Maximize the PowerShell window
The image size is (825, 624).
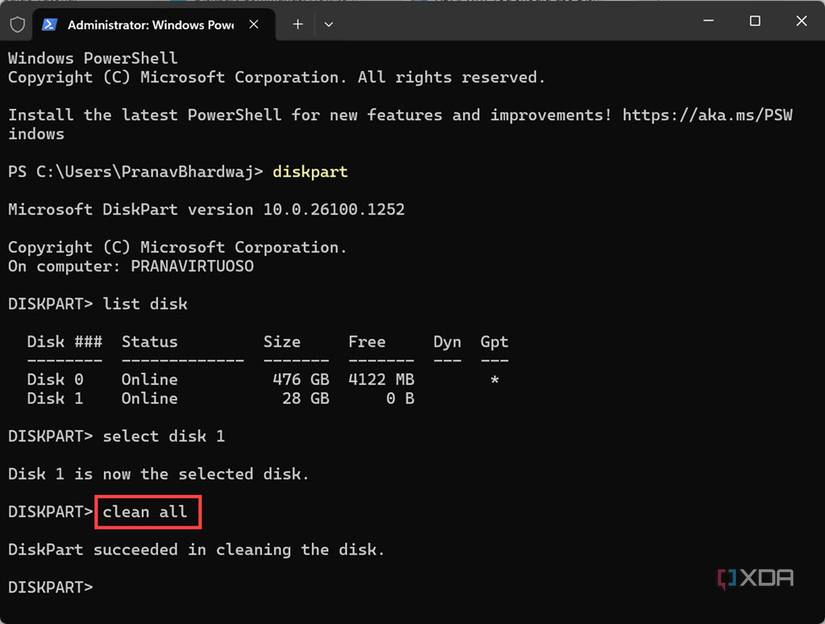click(755, 20)
